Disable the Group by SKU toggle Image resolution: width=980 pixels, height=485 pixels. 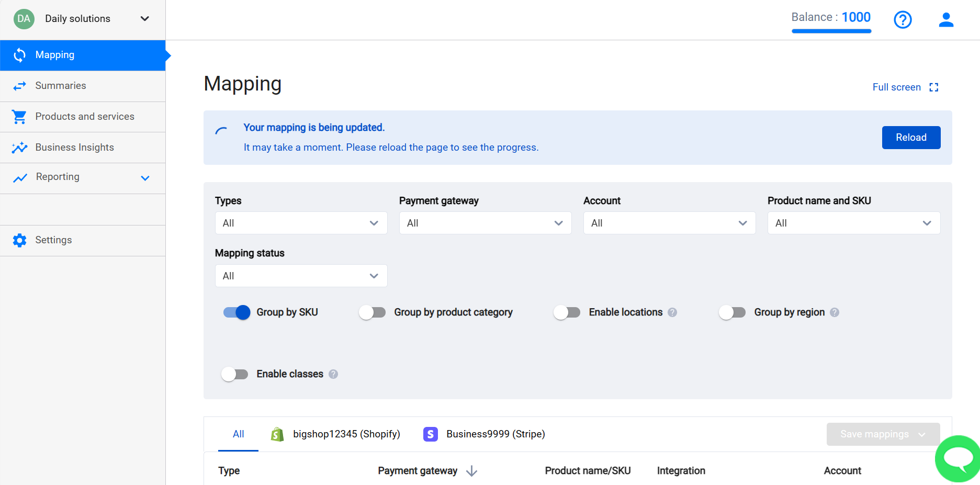[236, 312]
